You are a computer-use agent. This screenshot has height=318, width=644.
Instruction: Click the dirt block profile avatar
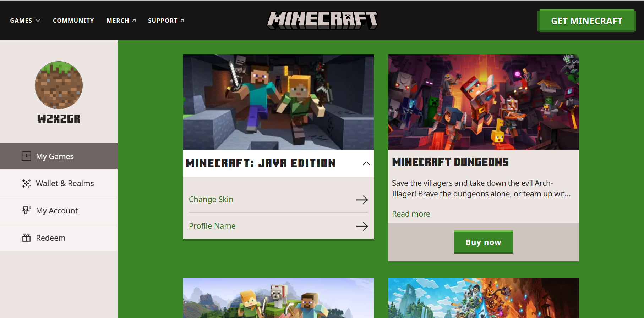tap(59, 85)
